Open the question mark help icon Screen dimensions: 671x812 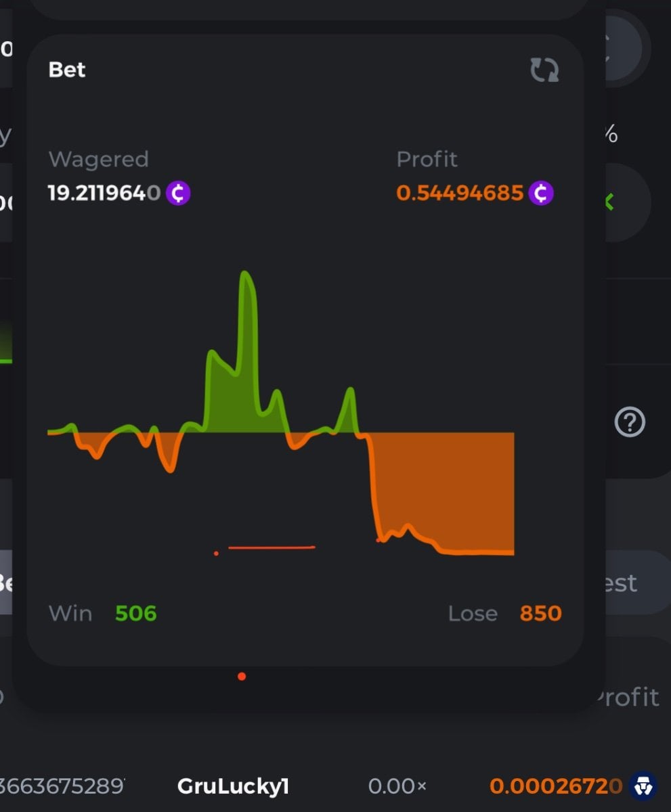click(630, 422)
